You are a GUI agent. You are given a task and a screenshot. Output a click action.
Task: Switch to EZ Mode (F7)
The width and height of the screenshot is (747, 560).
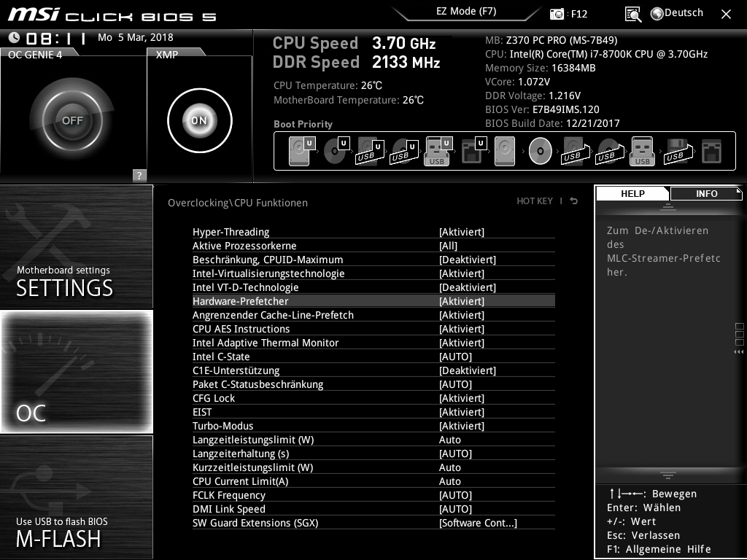click(466, 12)
